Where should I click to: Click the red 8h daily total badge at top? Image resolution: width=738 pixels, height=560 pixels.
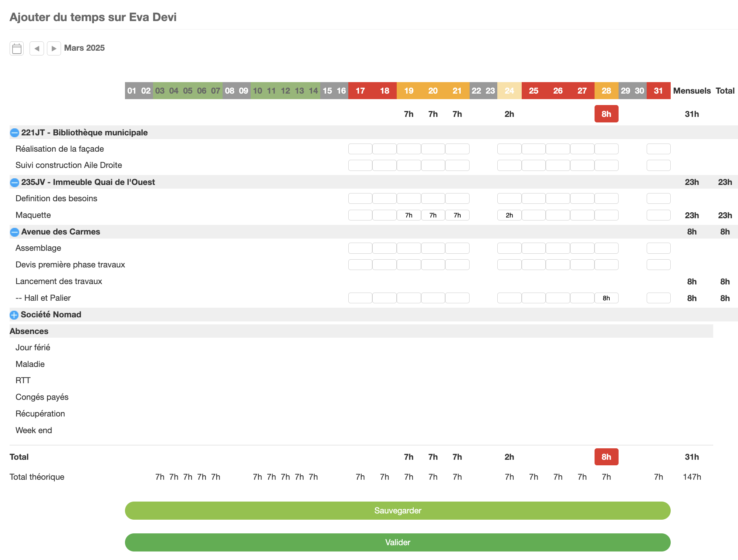click(606, 114)
